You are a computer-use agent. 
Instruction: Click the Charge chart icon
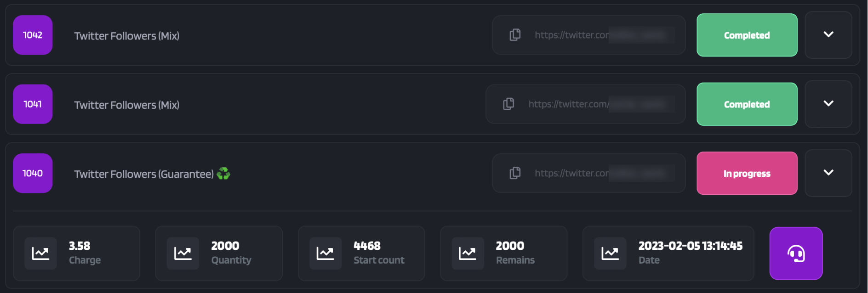tap(40, 254)
